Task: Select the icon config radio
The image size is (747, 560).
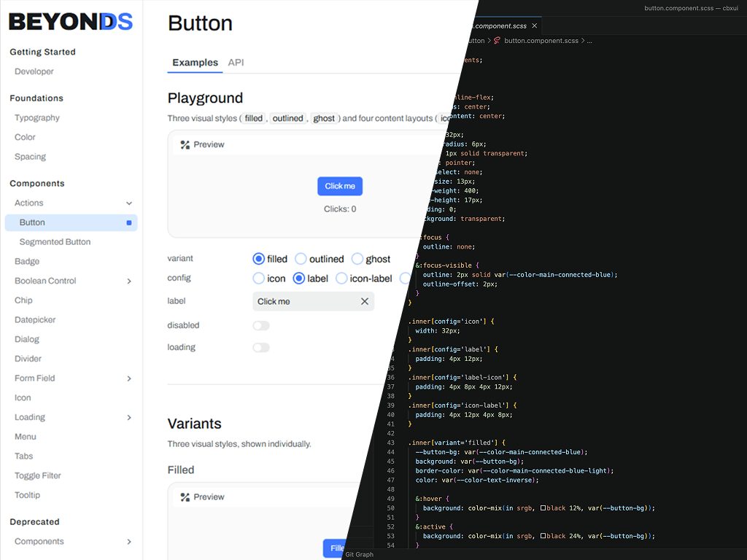Action: point(259,279)
